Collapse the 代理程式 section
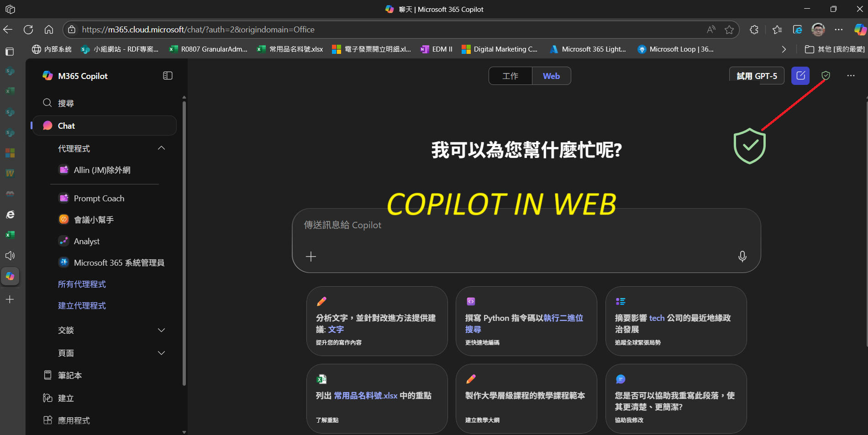Viewport: 868px width, 435px height. click(x=161, y=148)
